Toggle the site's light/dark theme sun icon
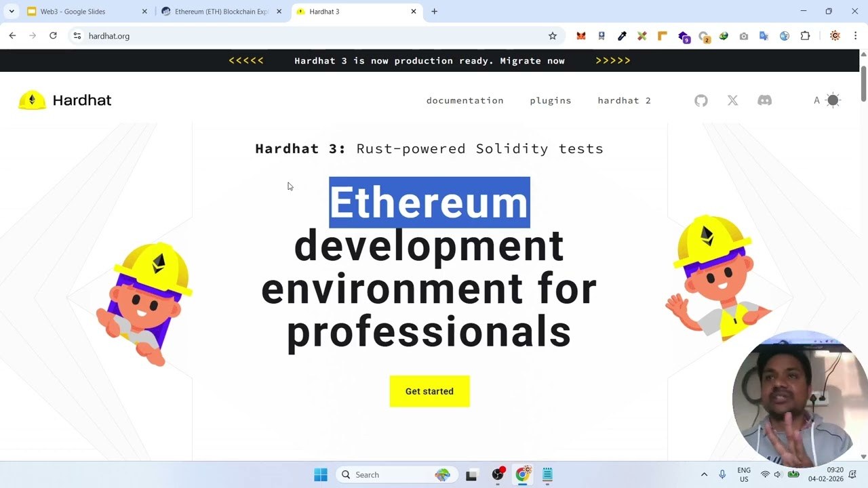868x488 pixels. (x=833, y=100)
